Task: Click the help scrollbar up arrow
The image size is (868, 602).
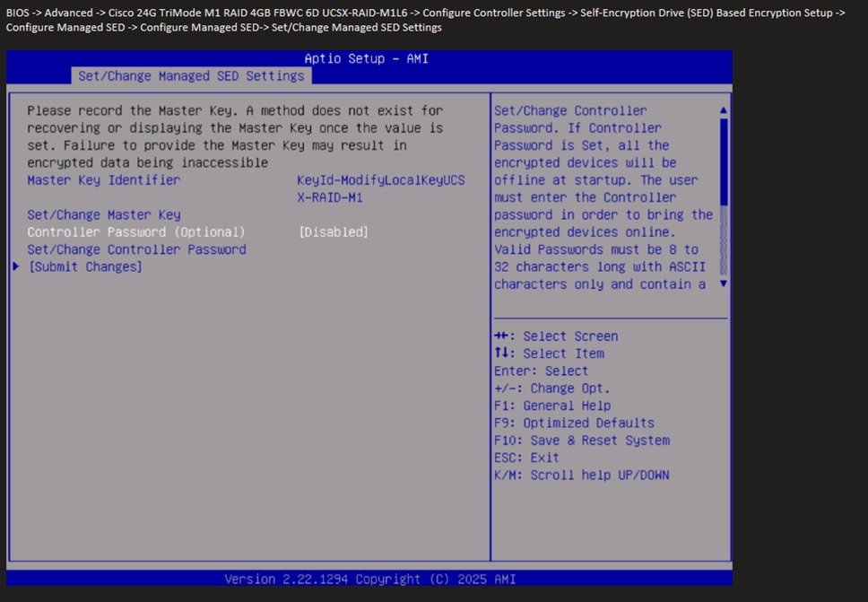Action: click(x=723, y=110)
